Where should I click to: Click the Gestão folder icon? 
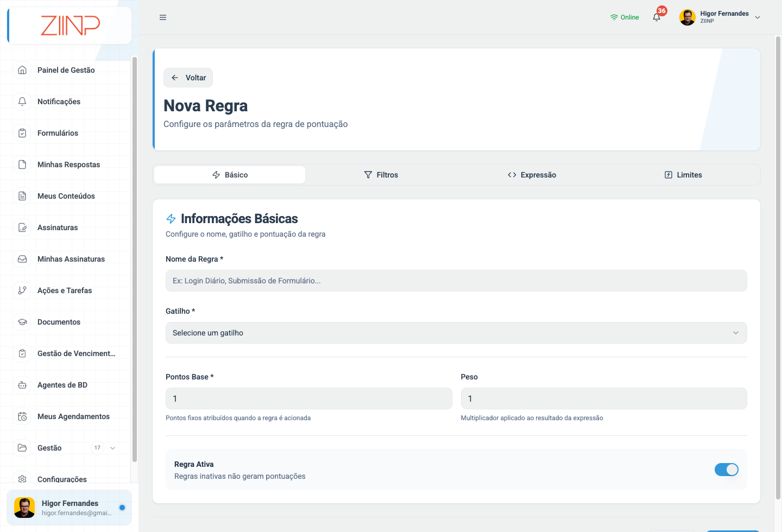22,448
